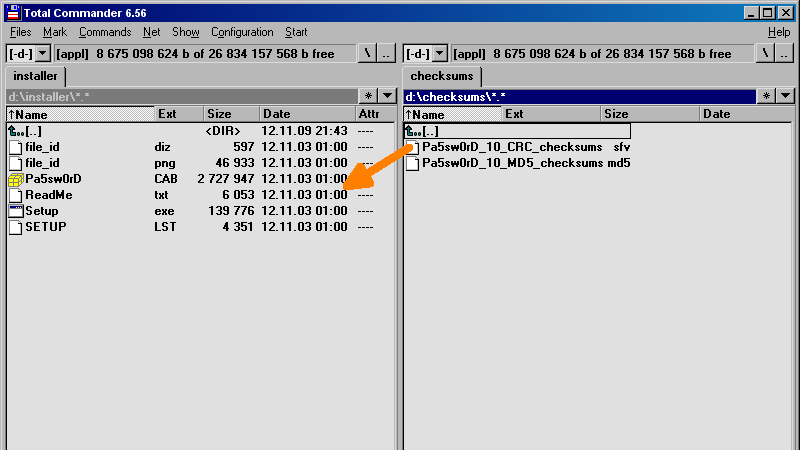Screen dimensions: 800x450
Task: Select the Pa5sw0rD CAB file name
Action: click(x=53, y=179)
